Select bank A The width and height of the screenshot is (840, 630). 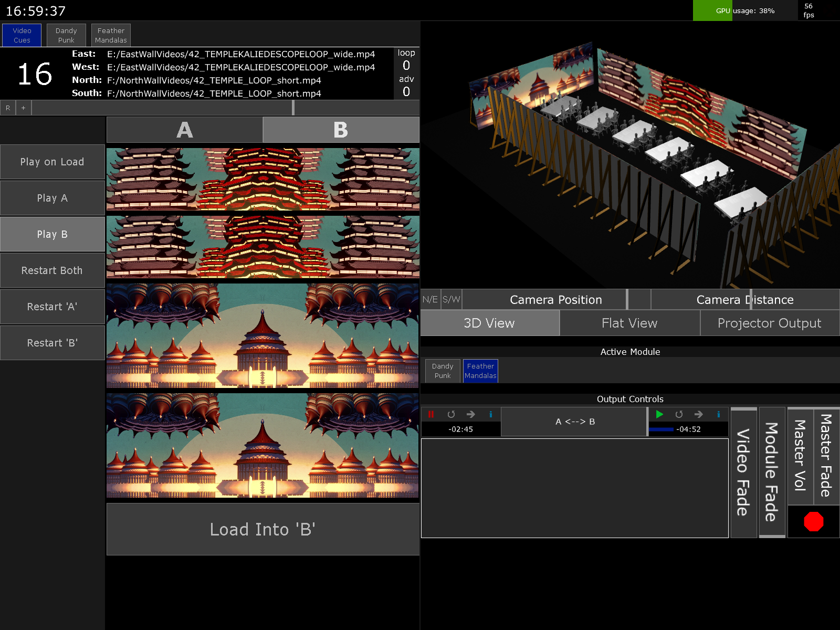tap(185, 130)
